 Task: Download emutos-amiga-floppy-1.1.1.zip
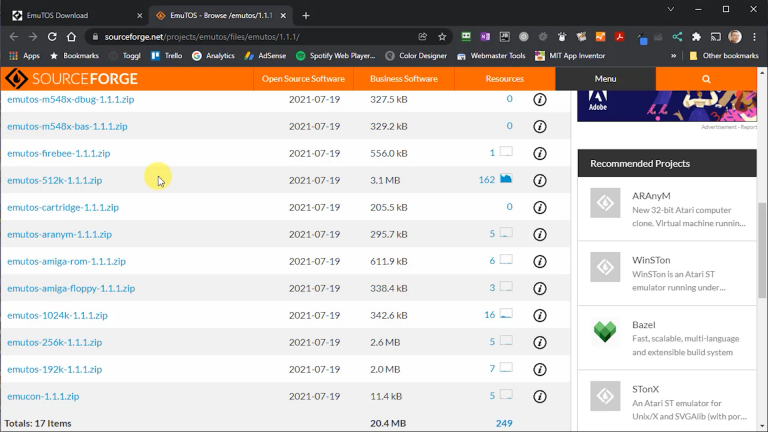pos(71,288)
